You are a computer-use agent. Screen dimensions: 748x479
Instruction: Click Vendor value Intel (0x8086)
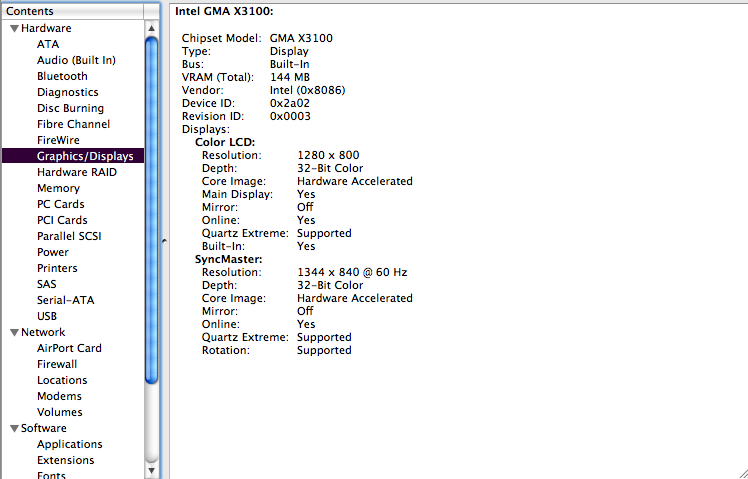coord(308,90)
